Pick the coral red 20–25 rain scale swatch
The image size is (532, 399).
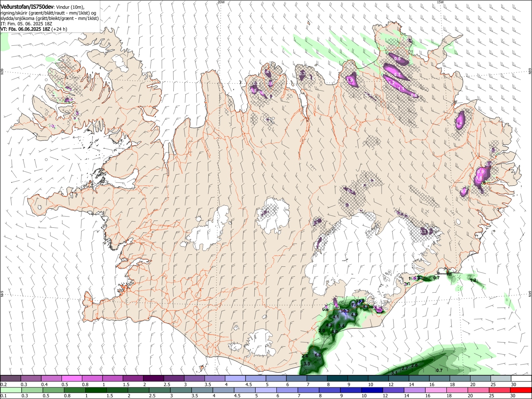click(x=500, y=390)
